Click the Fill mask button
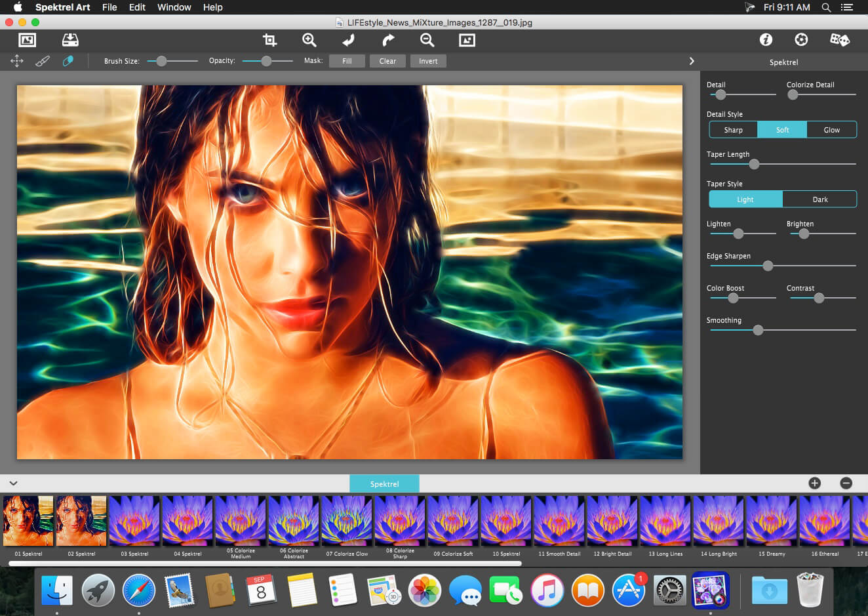 (x=347, y=61)
